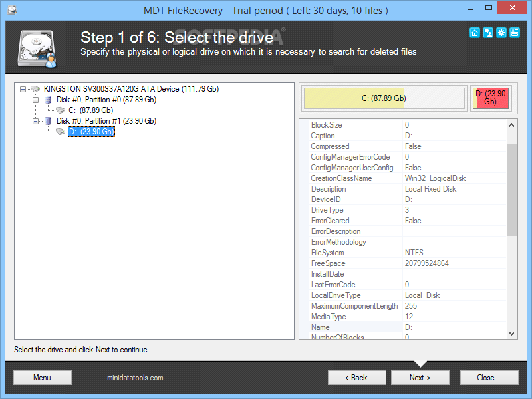This screenshot has height=399, width=532.
Task: Click the hard drive wizard logo
Action: point(37,49)
